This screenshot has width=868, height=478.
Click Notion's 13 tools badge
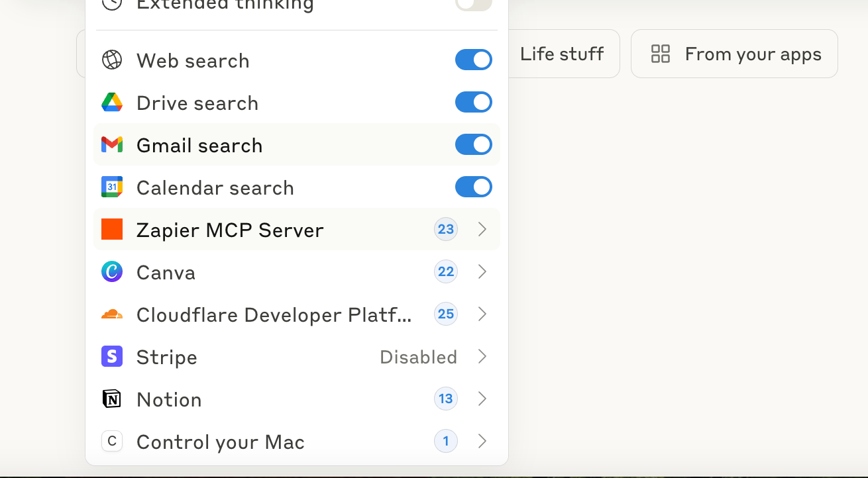[x=446, y=399]
